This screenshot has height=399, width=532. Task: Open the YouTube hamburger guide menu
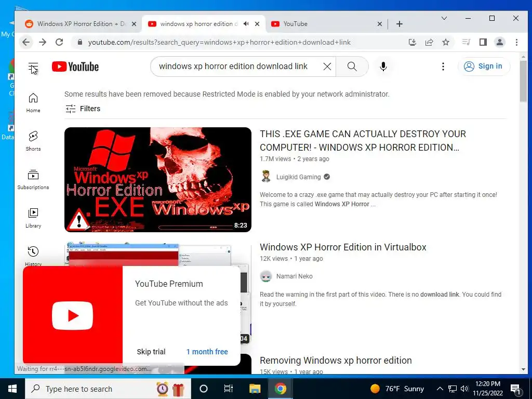[x=33, y=67]
